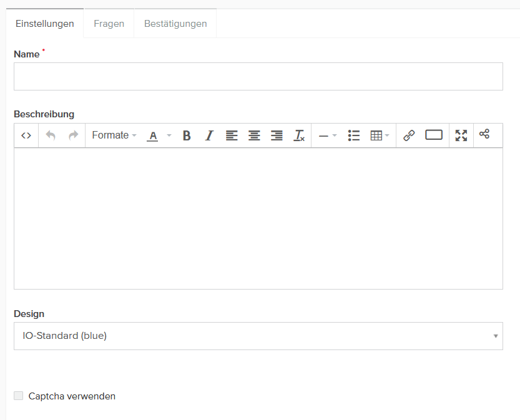Click the undo arrow in the editor toolbar
The height and width of the screenshot is (420, 520).
point(51,135)
